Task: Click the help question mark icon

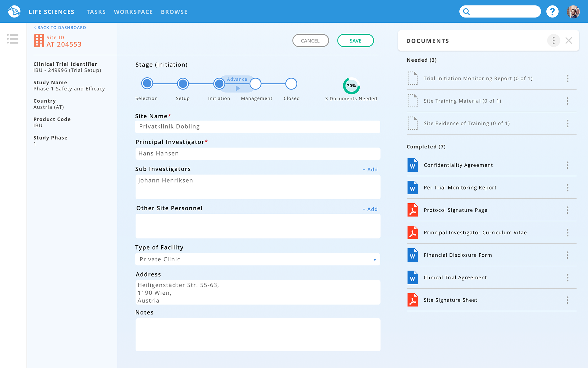Action: 552,12
